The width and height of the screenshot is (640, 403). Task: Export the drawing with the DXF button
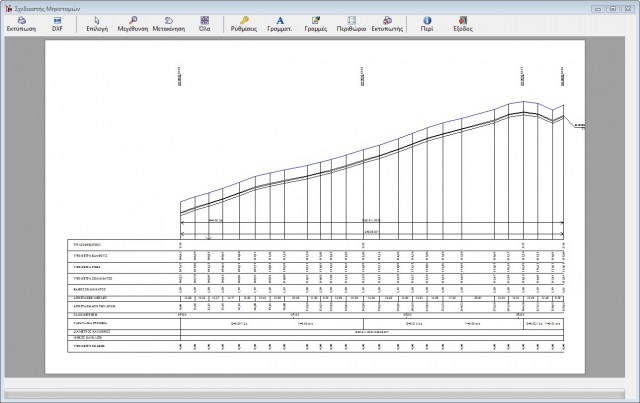pos(57,22)
